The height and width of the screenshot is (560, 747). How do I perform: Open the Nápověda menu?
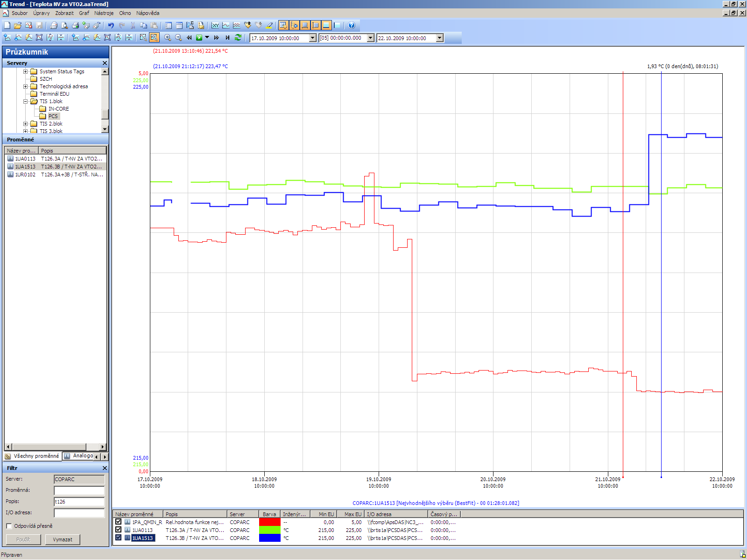(148, 13)
